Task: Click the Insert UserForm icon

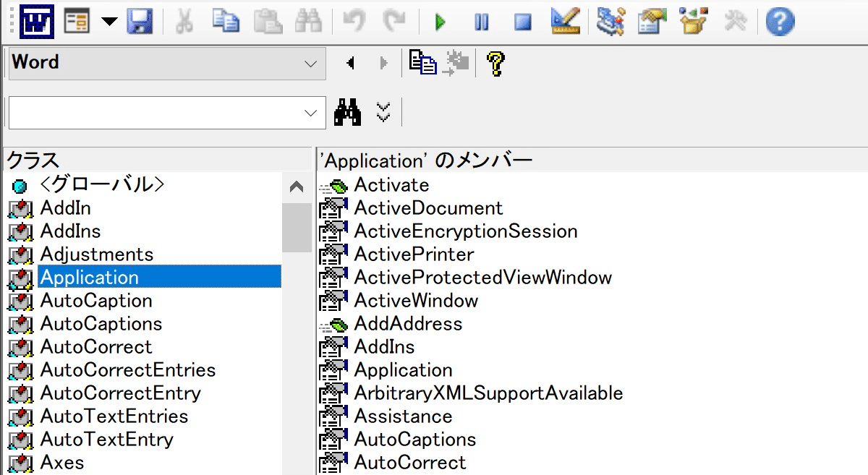Action: pyautogui.click(x=77, y=22)
